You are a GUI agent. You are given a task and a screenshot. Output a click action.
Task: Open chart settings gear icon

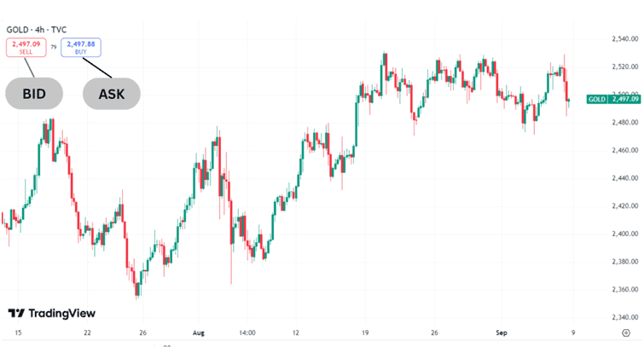tap(625, 333)
